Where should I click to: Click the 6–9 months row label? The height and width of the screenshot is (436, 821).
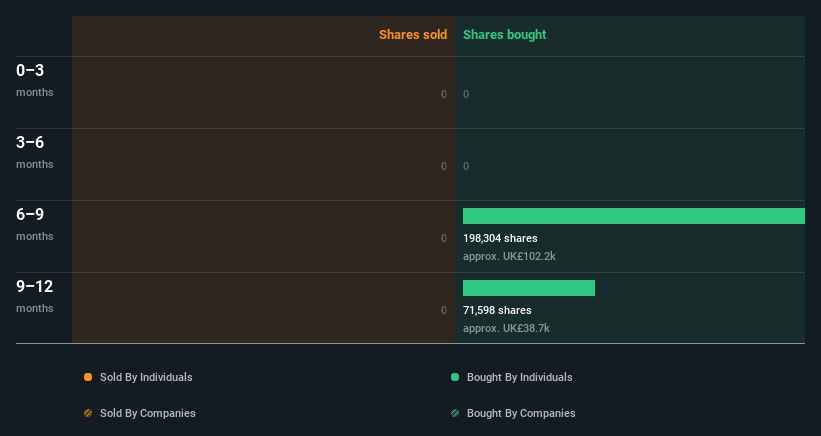tap(35, 224)
